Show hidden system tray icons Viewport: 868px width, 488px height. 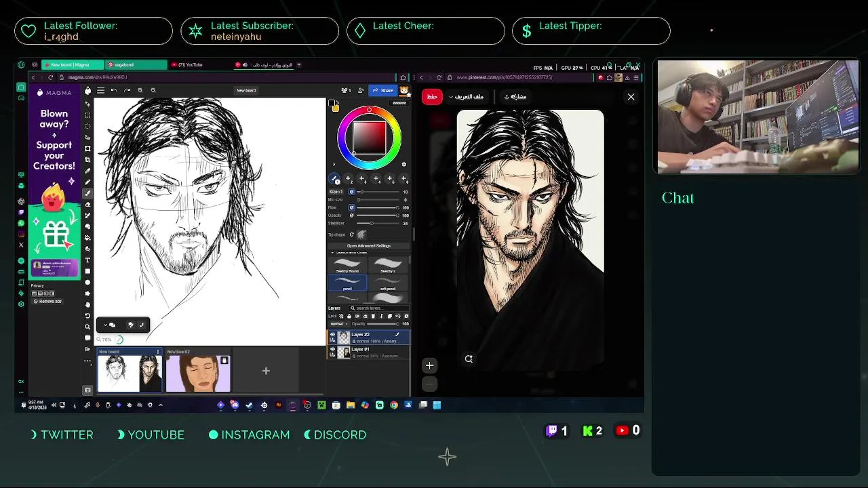pyautogui.click(x=160, y=405)
